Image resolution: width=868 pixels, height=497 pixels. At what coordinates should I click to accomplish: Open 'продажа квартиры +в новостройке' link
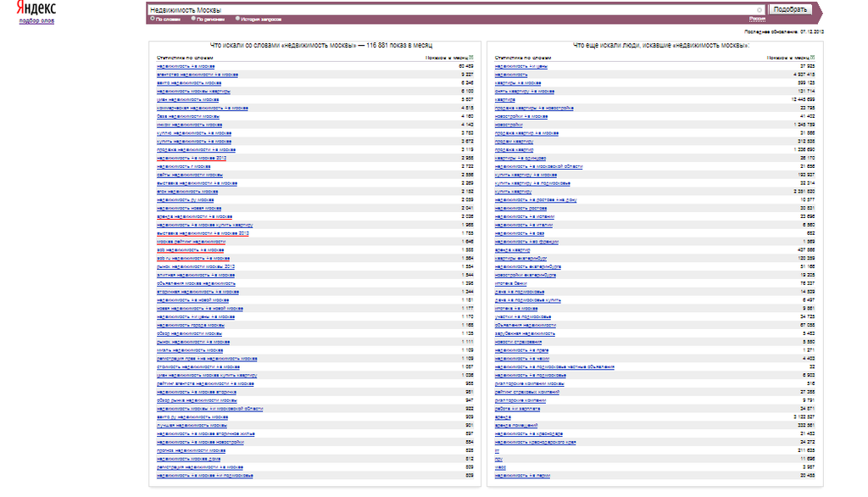[534, 108]
